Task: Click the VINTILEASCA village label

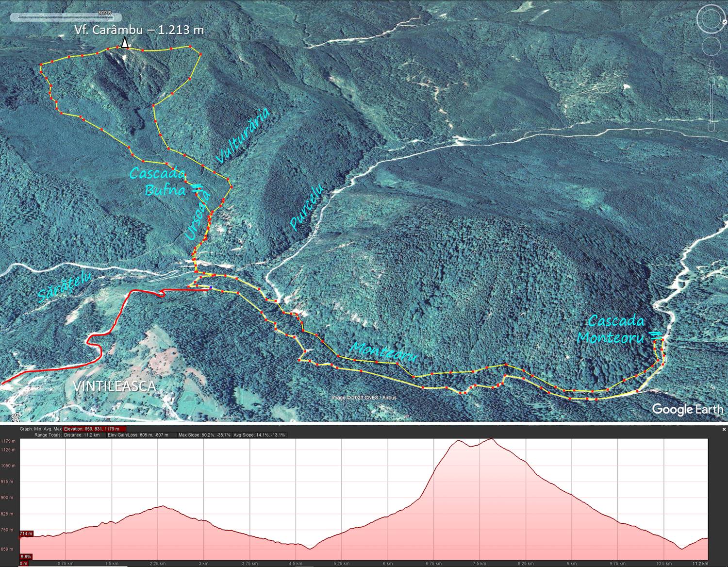Action: (x=115, y=386)
